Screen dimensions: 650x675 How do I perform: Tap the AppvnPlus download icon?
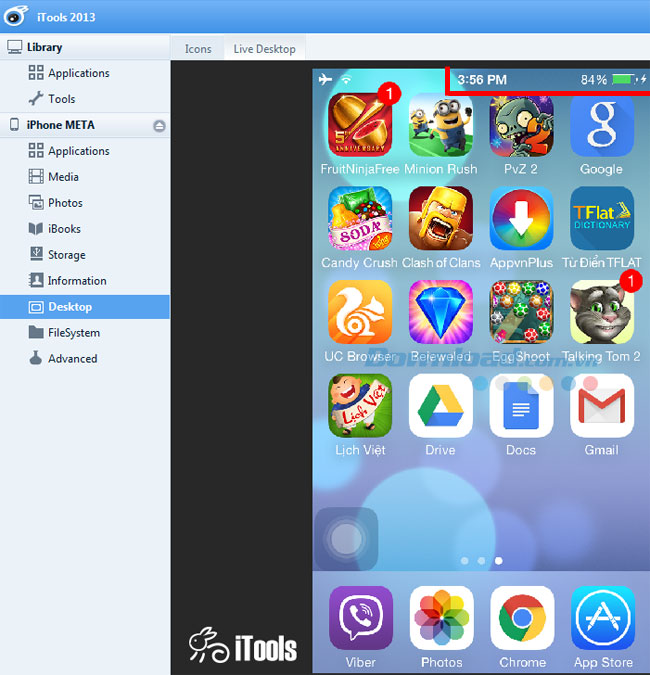coord(521,218)
